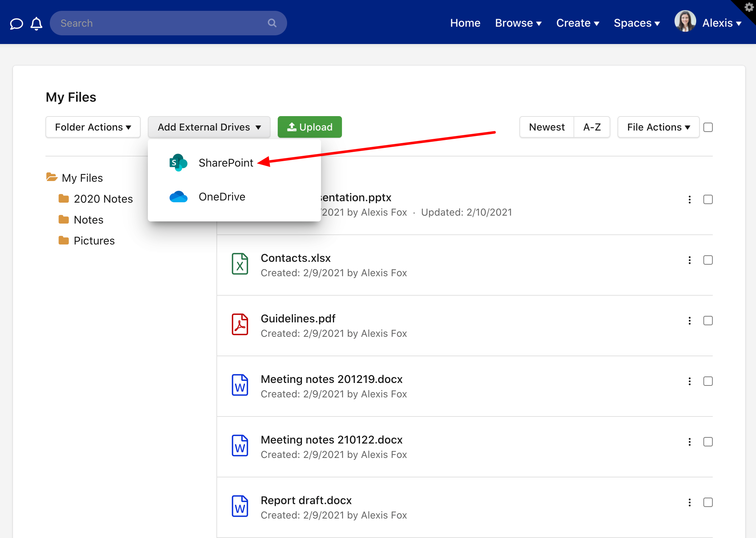This screenshot has width=756, height=538.
Task: Open the settings gear in corner
Action: [749, 7]
